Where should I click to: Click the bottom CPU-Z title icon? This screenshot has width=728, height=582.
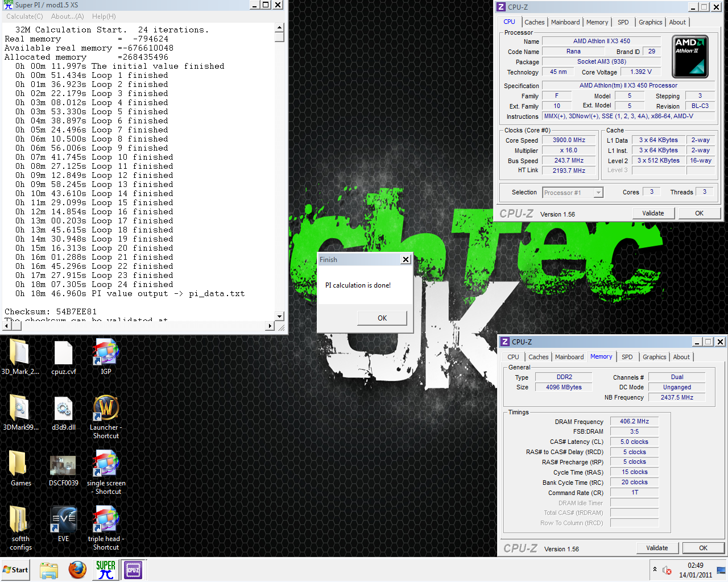505,342
